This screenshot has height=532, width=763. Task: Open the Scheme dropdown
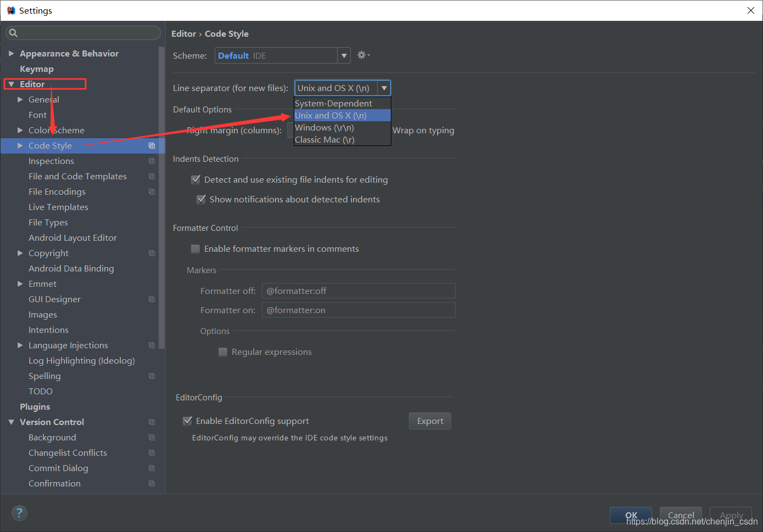pos(282,55)
